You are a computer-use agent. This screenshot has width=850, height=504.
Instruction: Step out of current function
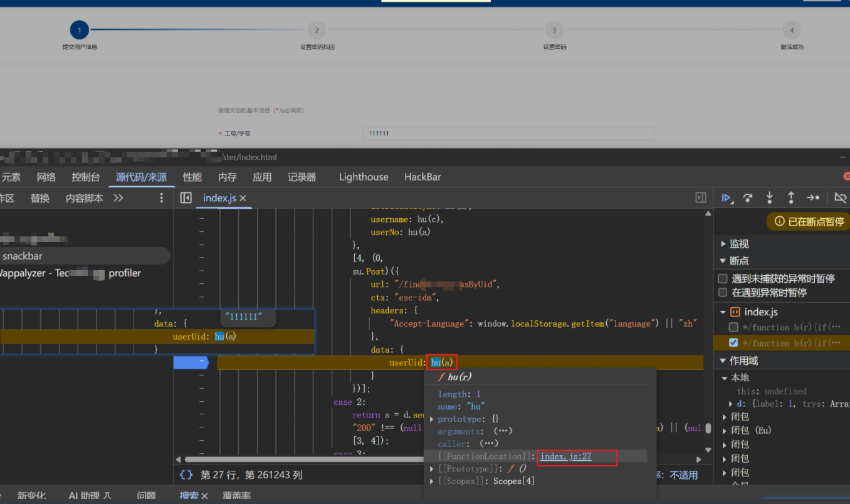click(x=791, y=198)
